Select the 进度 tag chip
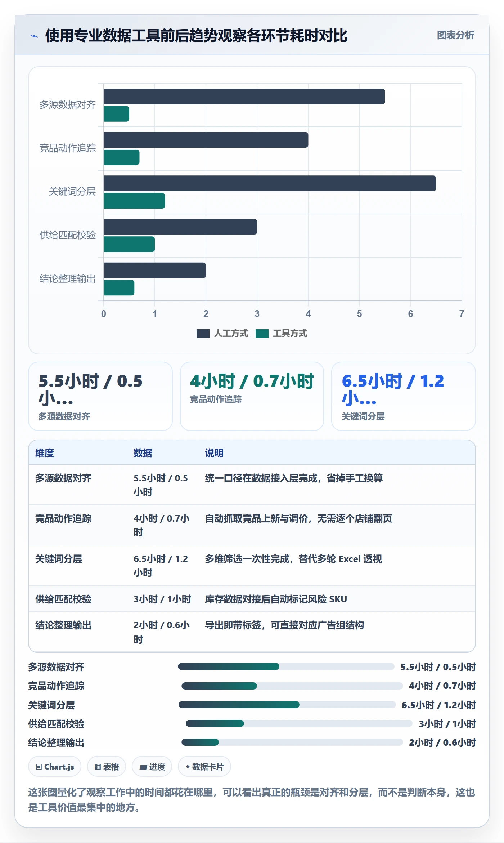 pos(152,767)
